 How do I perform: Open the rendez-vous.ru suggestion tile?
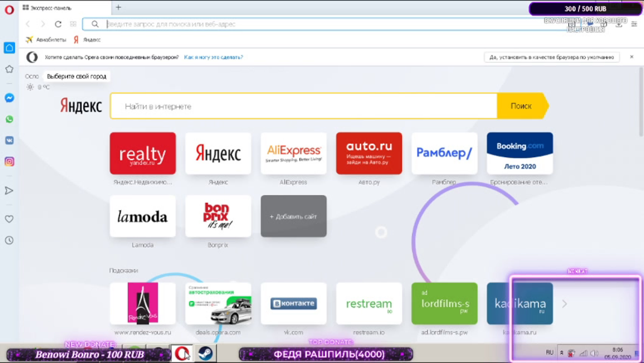(x=143, y=304)
